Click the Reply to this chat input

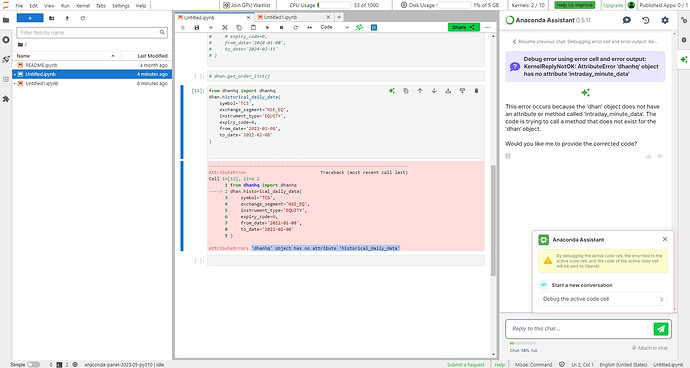[580, 329]
